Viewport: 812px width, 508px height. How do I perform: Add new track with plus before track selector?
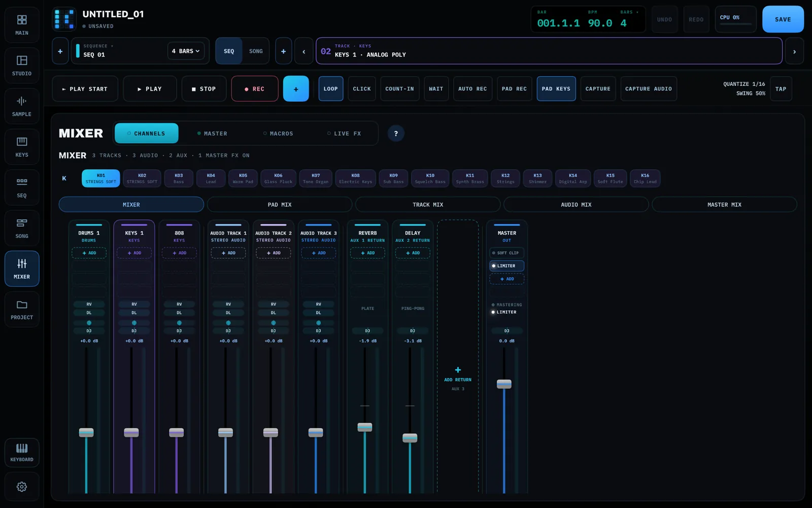pos(283,51)
